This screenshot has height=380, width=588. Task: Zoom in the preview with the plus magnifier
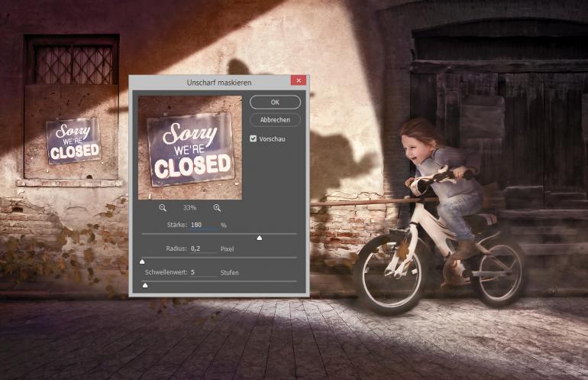click(x=217, y=208)
